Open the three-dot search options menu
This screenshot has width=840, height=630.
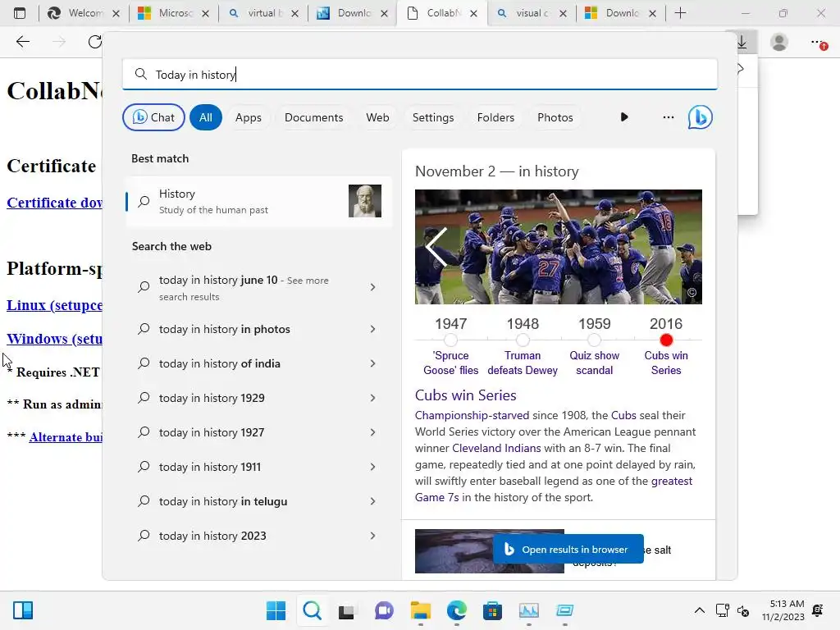click(x=668, y=116)
